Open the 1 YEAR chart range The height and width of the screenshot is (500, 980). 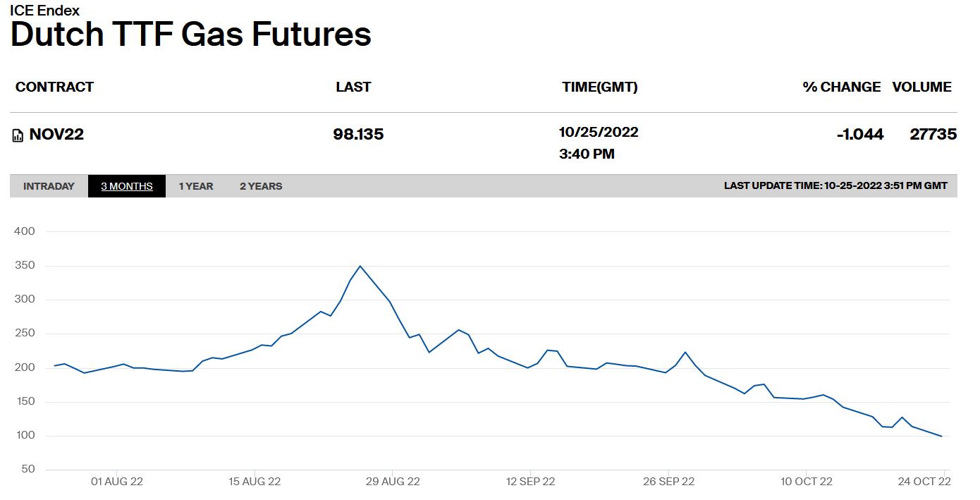click(x=195, y=186)
